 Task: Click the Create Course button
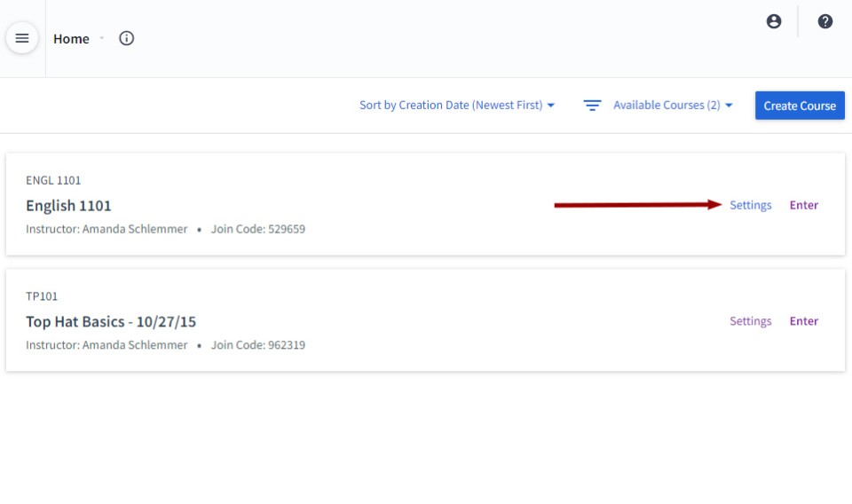pyautogui.click(x=800, y=106)
